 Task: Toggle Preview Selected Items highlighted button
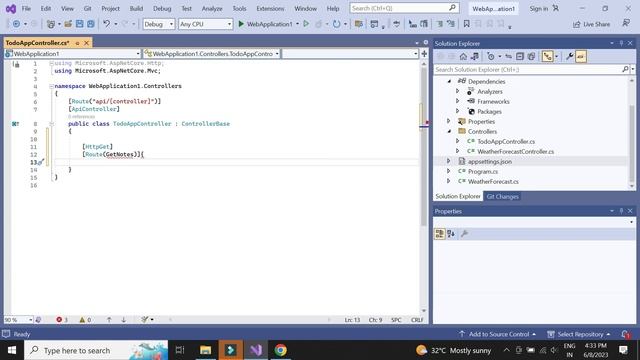click(581, 57)
